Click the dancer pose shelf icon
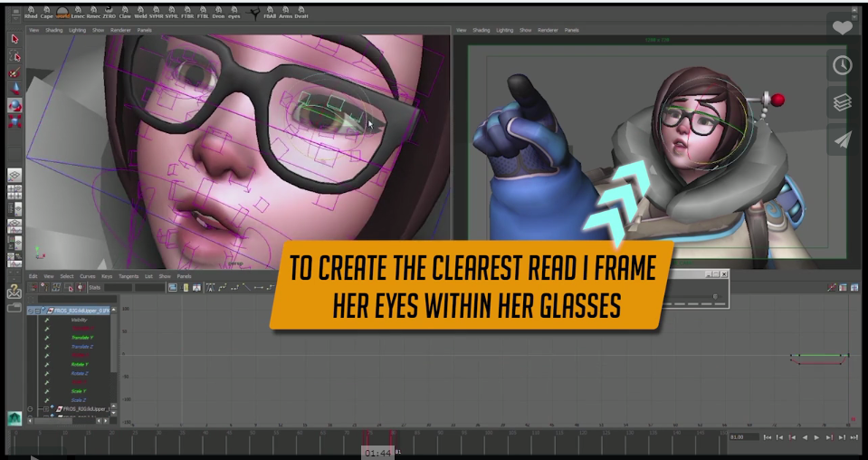 (x=254, y=14)
